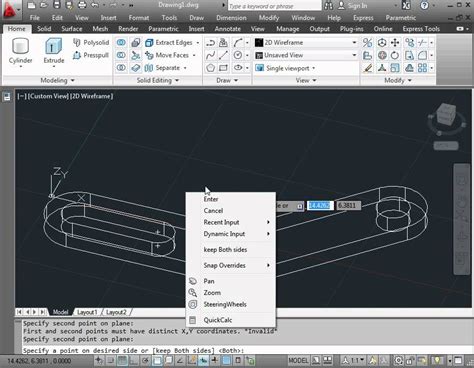
Task: Click Sign In
Action: 352,6
